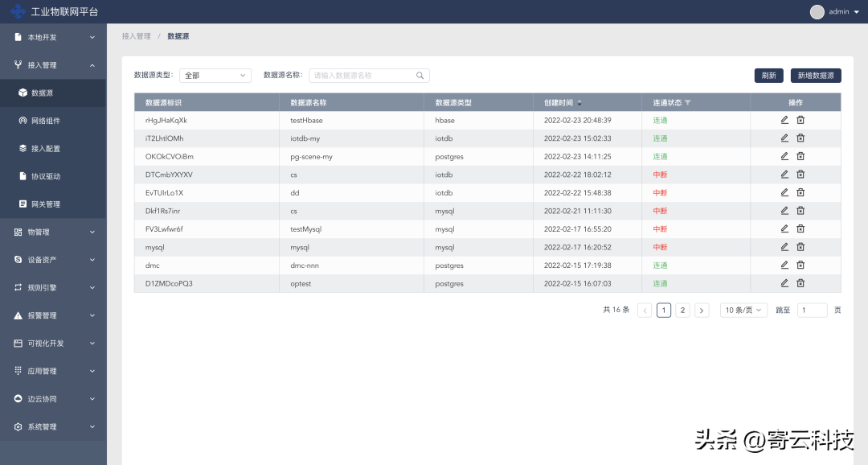
Task: Click edit icon for testHbase row
Action: click(784, 120)
